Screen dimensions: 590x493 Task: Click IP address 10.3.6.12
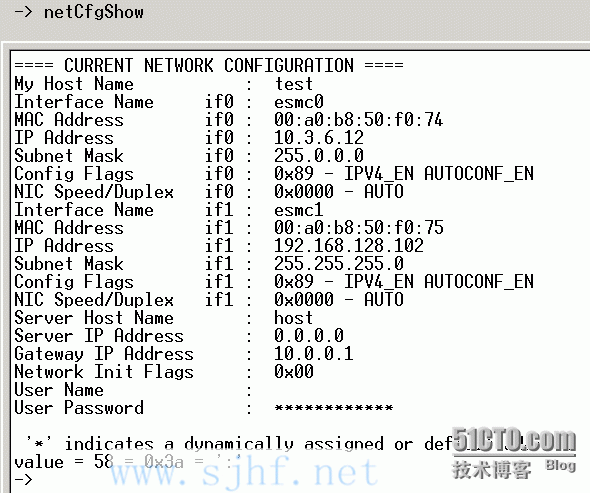(x=319, y=138)
